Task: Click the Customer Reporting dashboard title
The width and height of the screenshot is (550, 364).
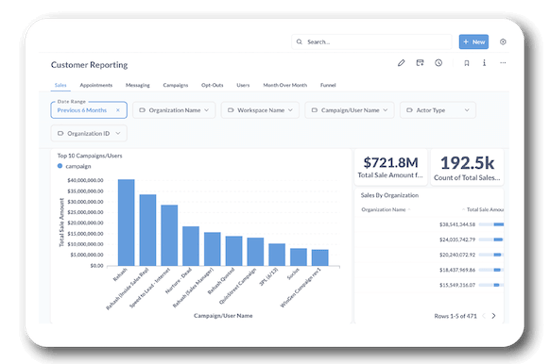Action: point(89,65)
